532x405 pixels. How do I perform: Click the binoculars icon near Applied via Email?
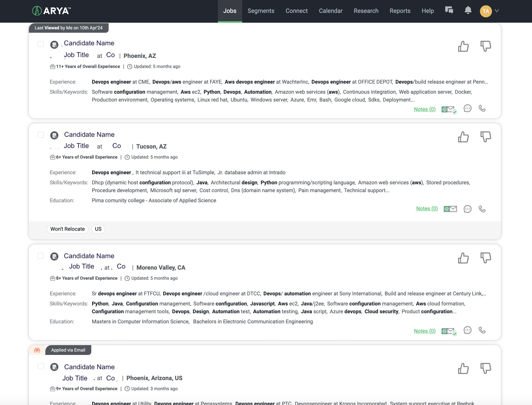point(37,350)
